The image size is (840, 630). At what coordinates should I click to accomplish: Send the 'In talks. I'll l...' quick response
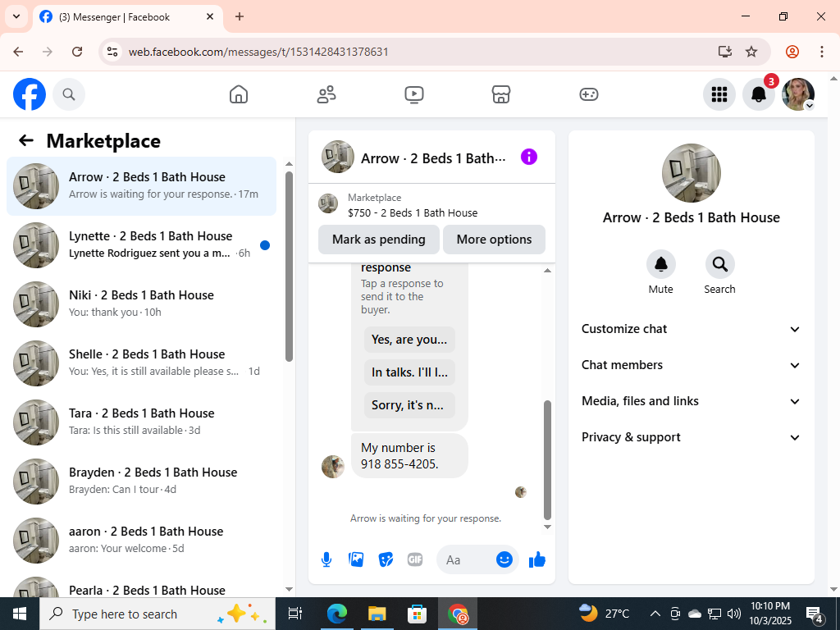[x=409, y=372]
